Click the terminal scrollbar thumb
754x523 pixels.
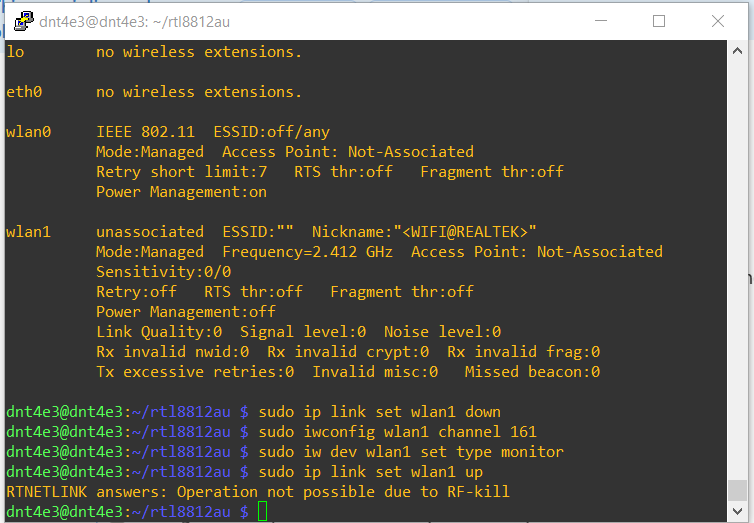[x=737, y=490]
